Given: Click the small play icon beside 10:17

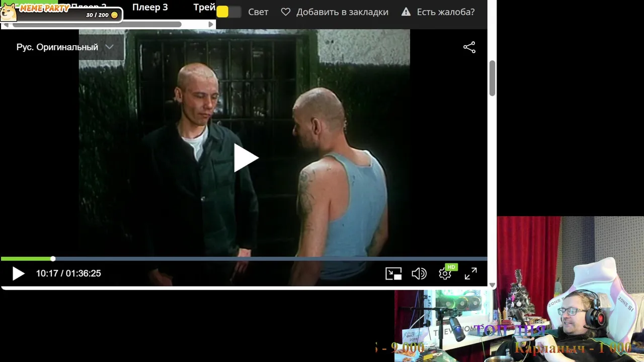Looking at the screenshot, I should (18, 274).
